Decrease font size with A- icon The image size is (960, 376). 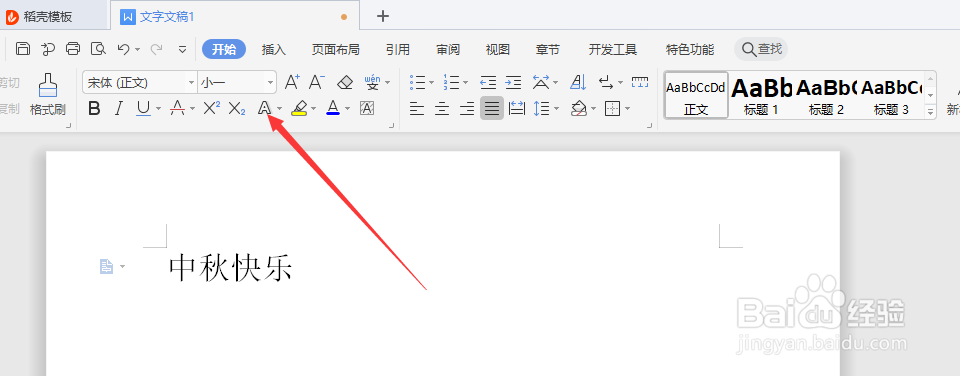pos(317,82)
